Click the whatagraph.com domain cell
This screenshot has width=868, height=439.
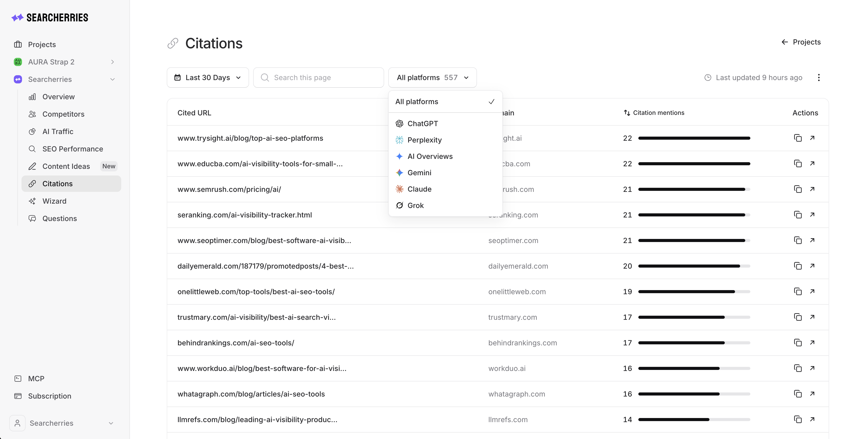[x=517, y=394]
